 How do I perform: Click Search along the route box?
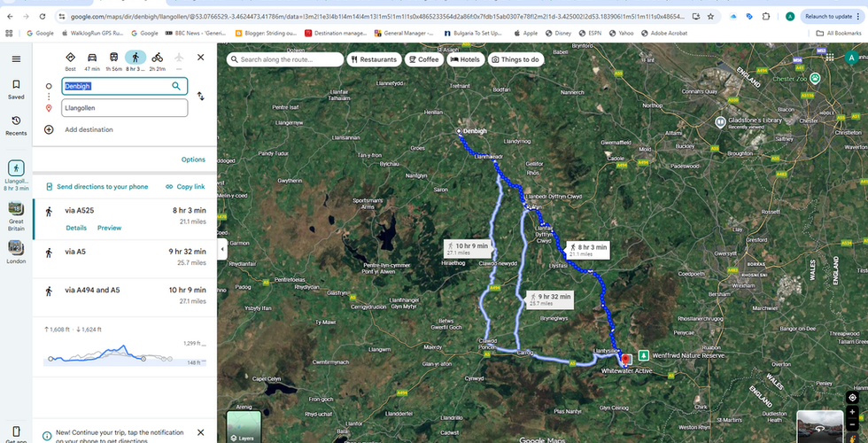(285, 59)
